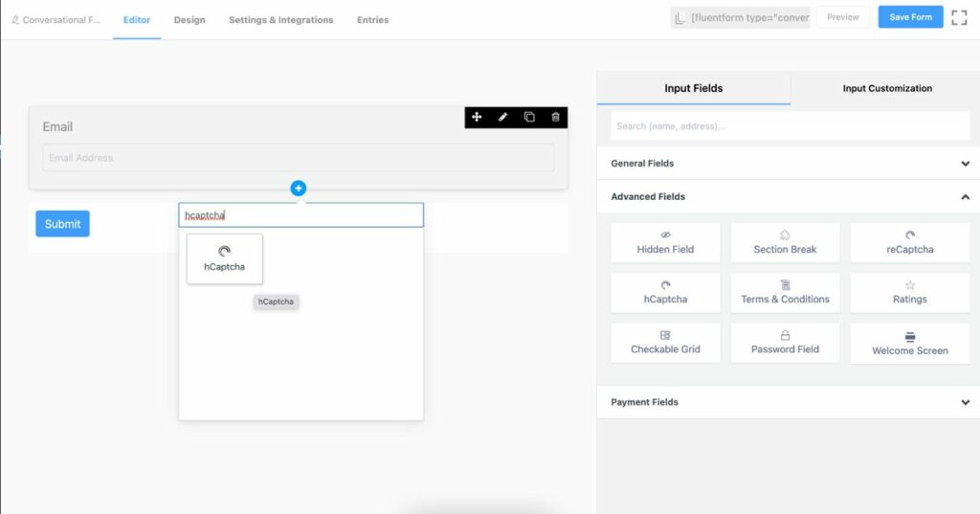Add Hidden Field from Advanced Fields
This screenshot has width=980, height=514.
pyautogui.click(x=666, y=242)
